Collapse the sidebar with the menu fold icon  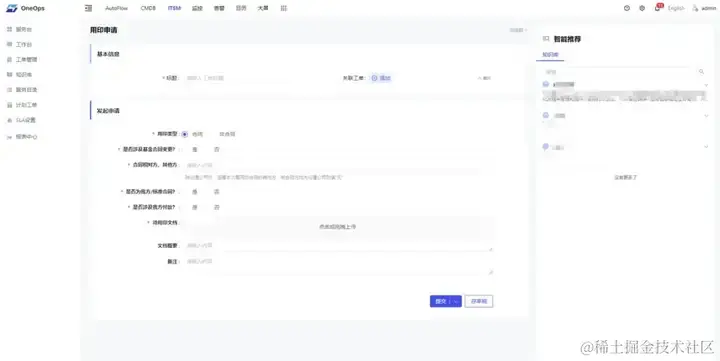pyautogui.click(x=89, y=8)
